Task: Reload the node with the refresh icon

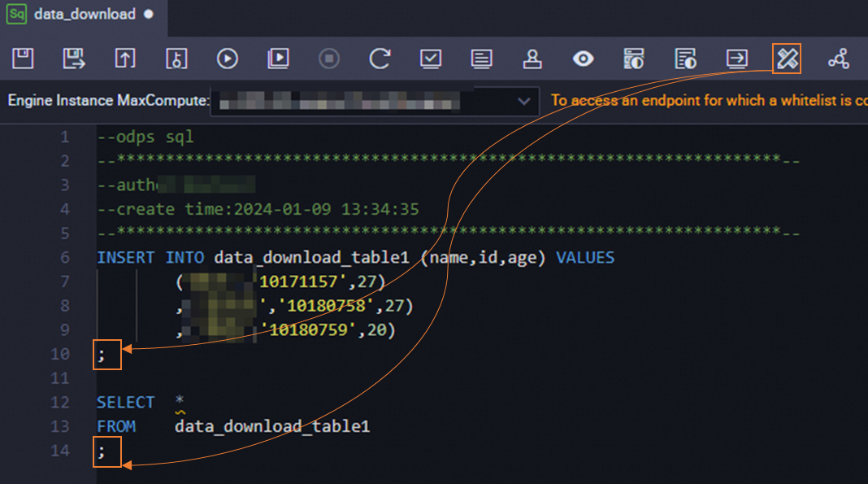Action: pyautogui.click(x=380, y=58)
